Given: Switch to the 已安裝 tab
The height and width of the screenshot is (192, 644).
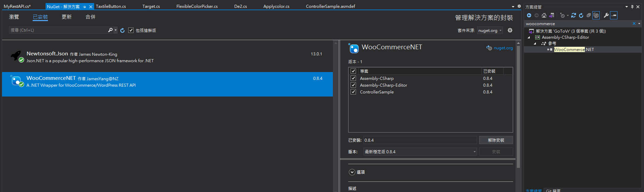Looking at the screenshot, I should point(40,17).
